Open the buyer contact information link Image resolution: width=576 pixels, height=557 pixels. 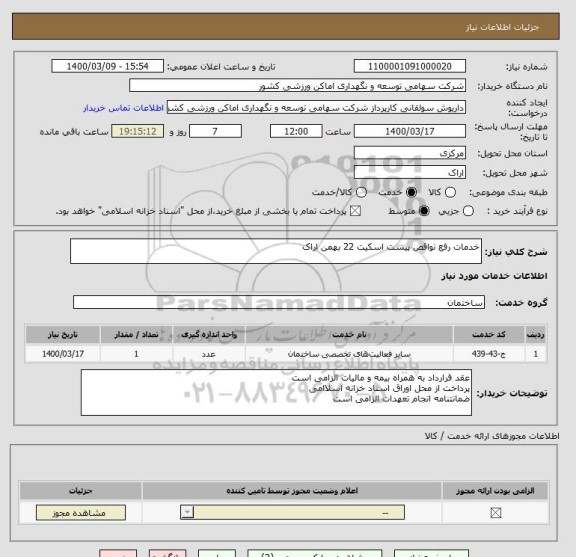[123, 108]
